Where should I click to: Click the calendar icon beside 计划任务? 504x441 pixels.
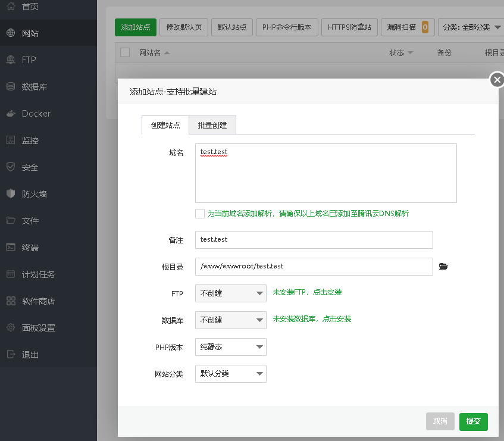[11, 274]
